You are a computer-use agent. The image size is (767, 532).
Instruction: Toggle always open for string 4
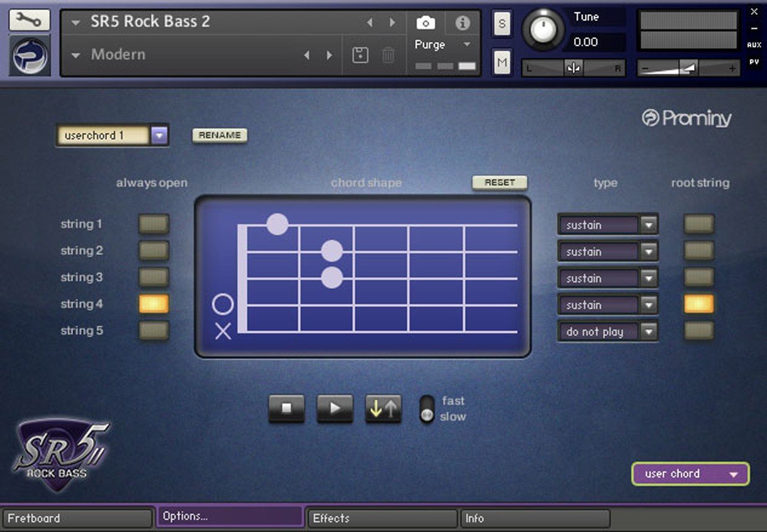point(153,304)
